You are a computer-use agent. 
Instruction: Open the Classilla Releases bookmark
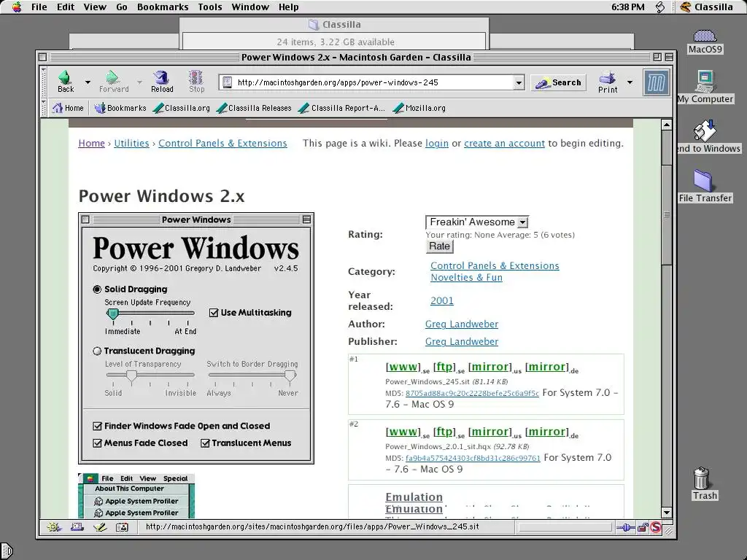pos(254,108)
